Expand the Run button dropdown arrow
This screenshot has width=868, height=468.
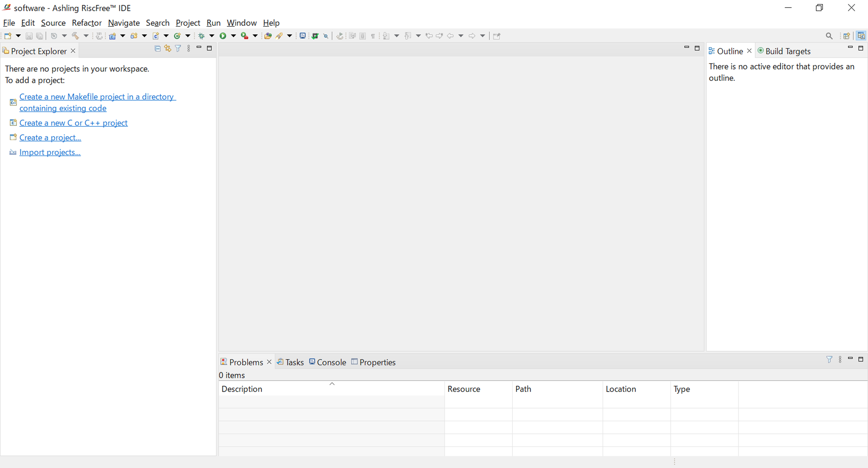pos(233,36)
